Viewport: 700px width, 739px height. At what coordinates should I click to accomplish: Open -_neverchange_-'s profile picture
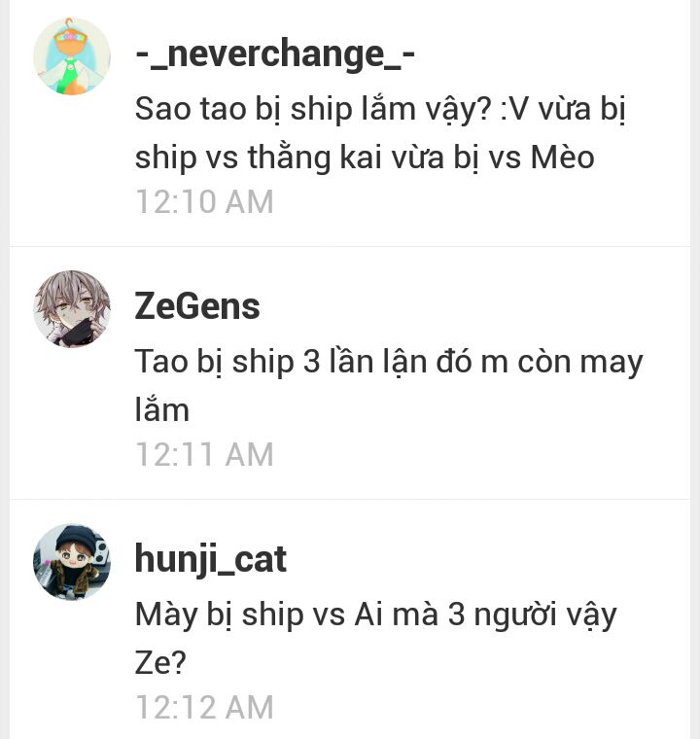[x=72, y=56]
